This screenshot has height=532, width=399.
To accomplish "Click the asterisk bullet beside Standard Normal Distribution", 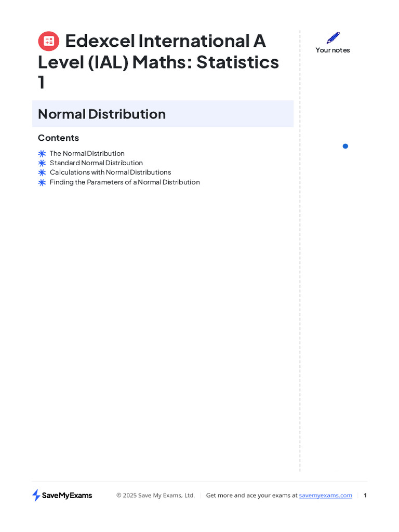I will click(42, 163).
